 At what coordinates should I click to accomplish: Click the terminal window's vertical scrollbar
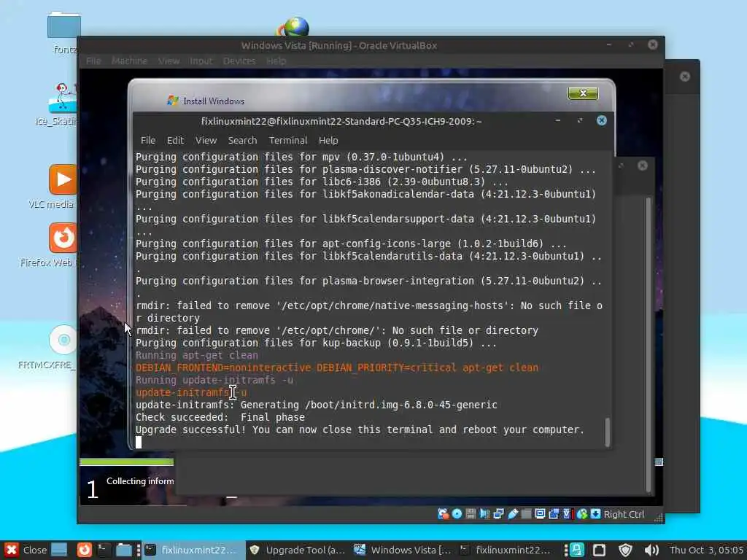coord(608,432)
